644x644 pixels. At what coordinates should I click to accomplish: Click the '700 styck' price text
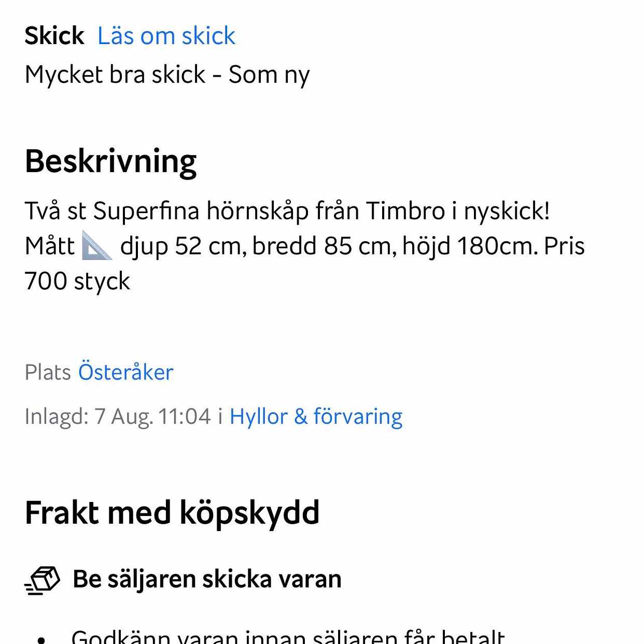click(77, 281)
